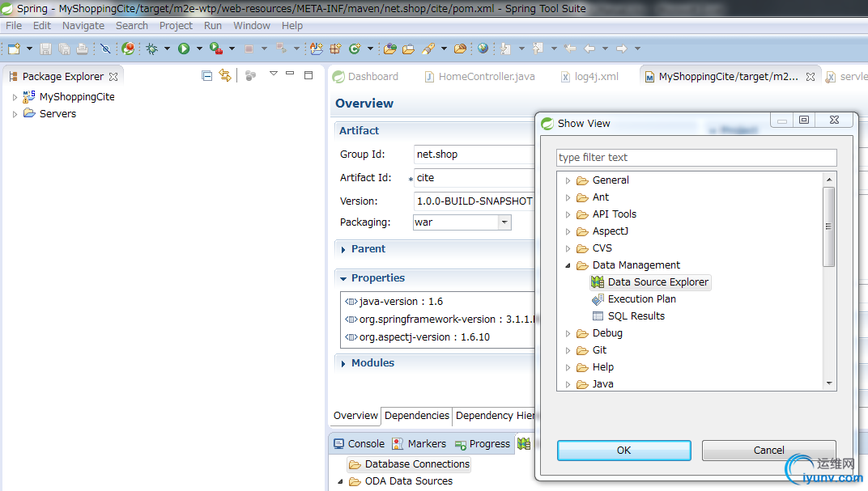Open Package Explorer view menu triangle
Screen dimensions: 868x491
point(274,74)
